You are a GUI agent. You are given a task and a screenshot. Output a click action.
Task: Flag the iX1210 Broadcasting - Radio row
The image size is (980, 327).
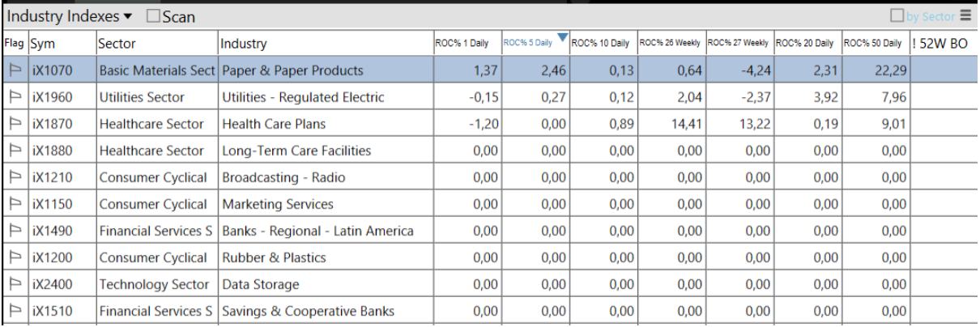pyautogui.click(x=15, y=178)
